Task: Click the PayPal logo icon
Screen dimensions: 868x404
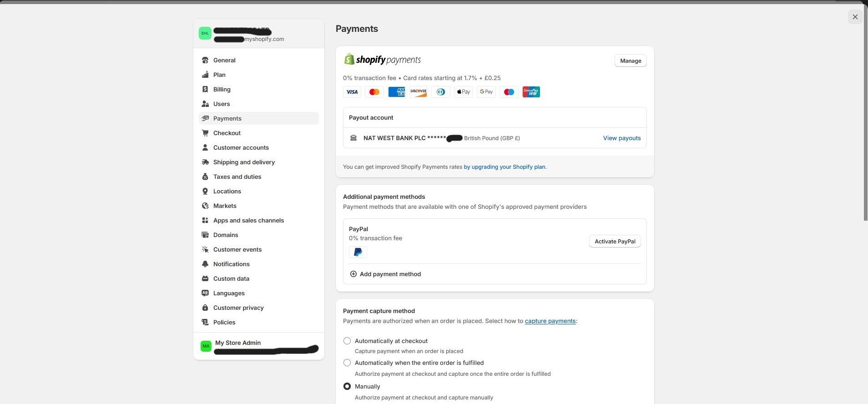Action: point(358,252)
